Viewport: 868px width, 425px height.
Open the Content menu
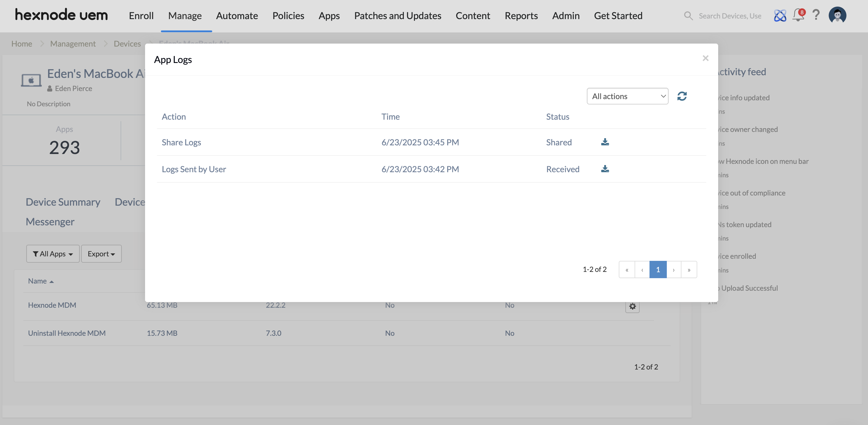click(473, 16)
